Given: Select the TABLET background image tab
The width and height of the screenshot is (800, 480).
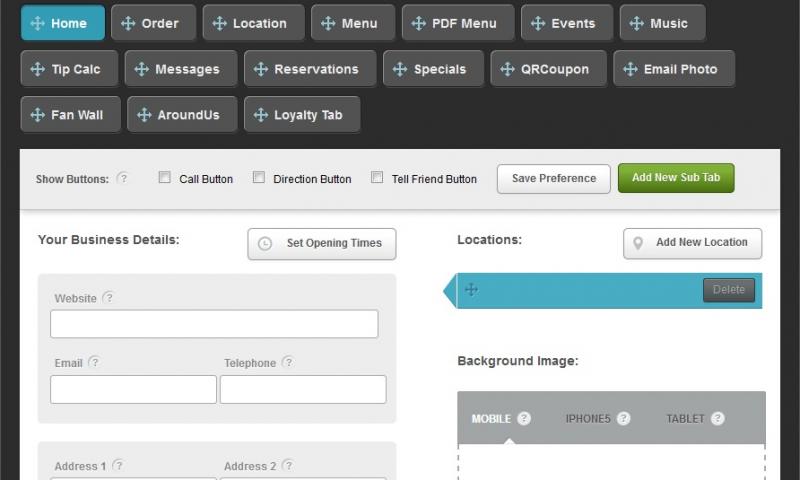Looking at the screenshot, I should point(685,419).
